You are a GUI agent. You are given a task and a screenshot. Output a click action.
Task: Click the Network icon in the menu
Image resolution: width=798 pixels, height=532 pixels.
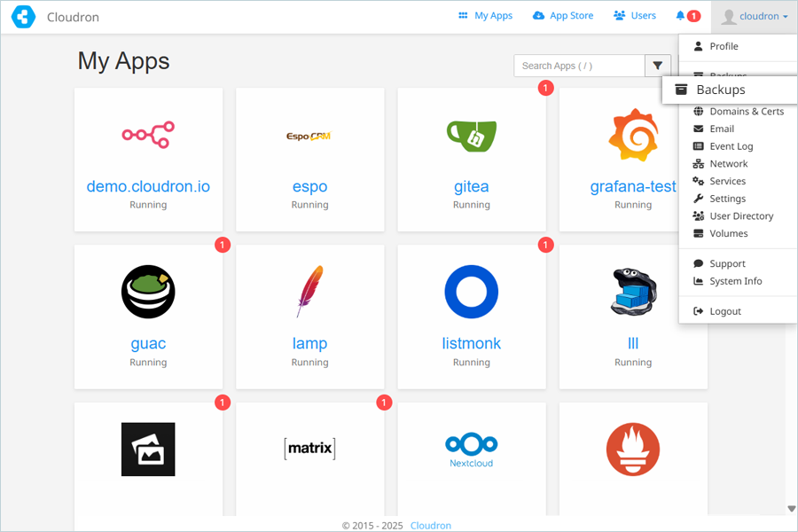[x=699, y=164]
